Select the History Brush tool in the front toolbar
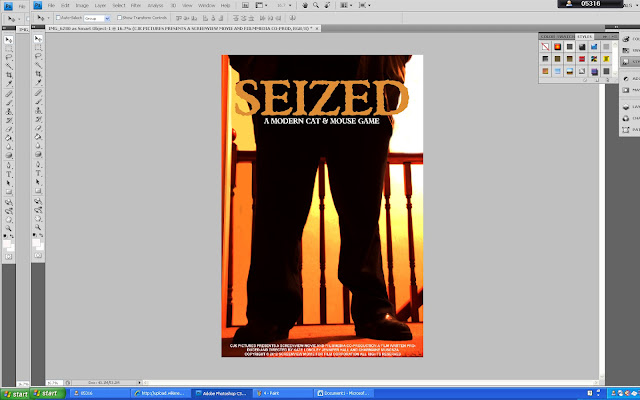 38,119
